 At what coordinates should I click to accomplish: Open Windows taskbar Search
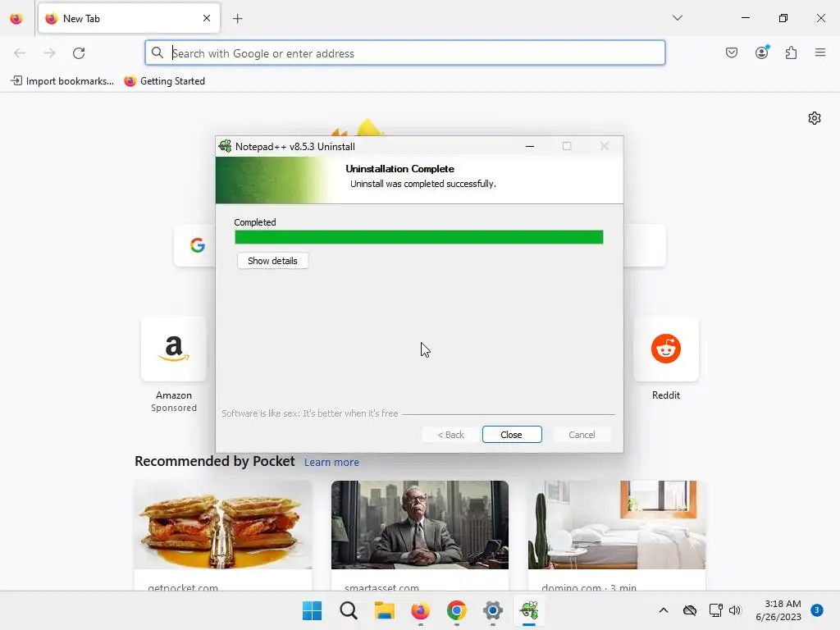tap(348, 610)
